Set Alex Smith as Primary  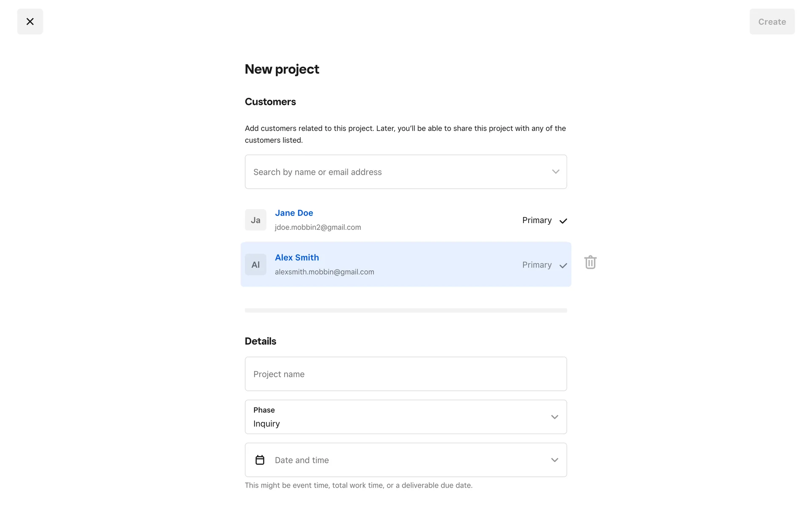pos(537,265)
